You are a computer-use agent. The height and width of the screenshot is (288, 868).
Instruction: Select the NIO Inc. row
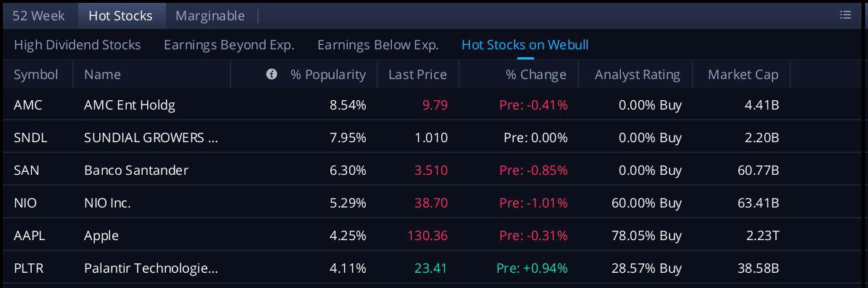434,202
